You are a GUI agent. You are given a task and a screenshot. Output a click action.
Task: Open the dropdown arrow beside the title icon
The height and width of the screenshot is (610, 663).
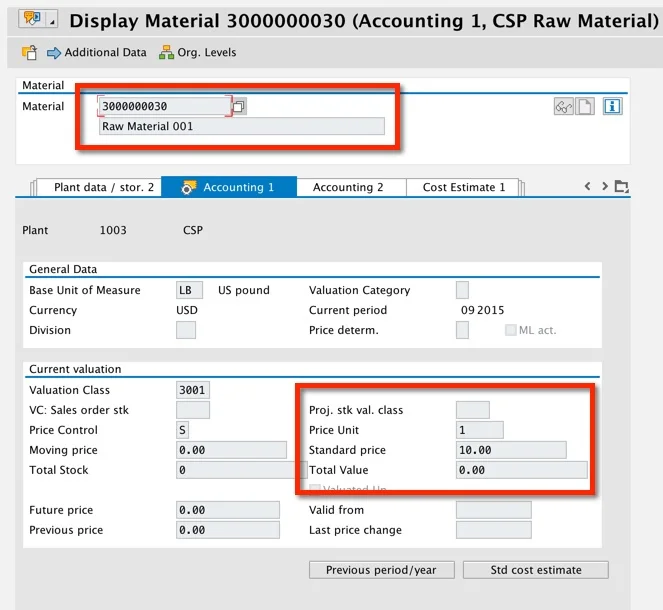click(52, 19)
